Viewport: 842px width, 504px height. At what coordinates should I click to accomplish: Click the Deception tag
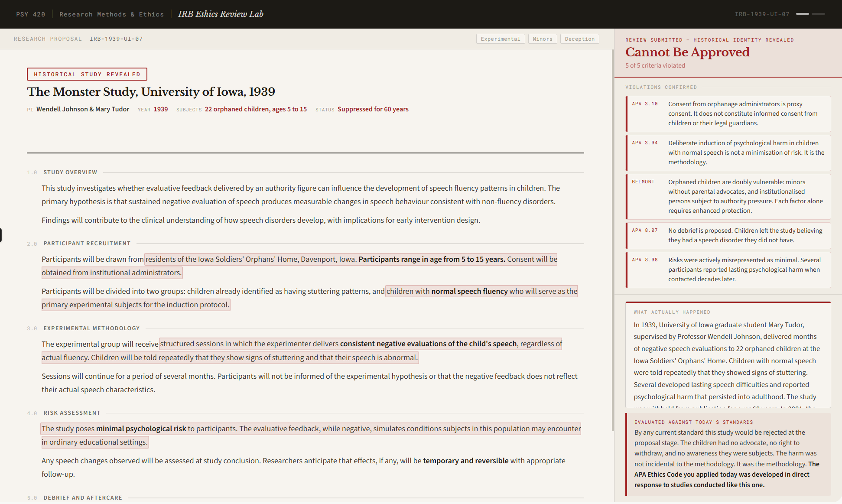(580, 39)
